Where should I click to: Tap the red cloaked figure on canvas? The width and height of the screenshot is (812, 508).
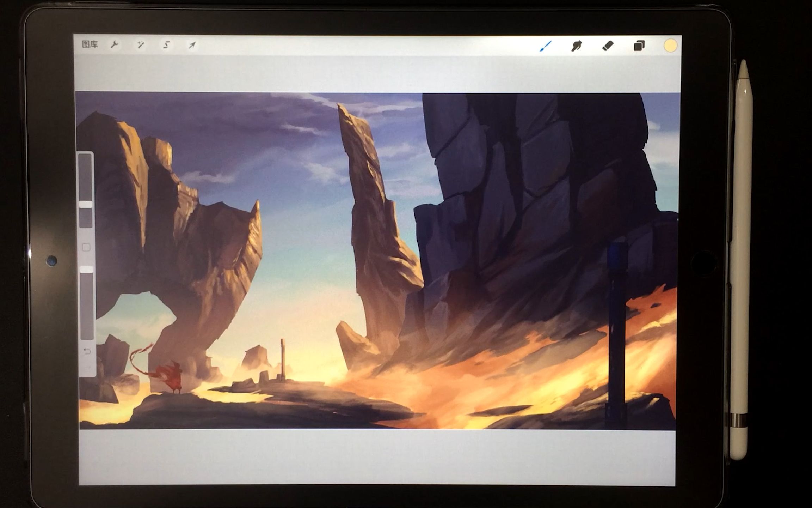click(174, 378)
